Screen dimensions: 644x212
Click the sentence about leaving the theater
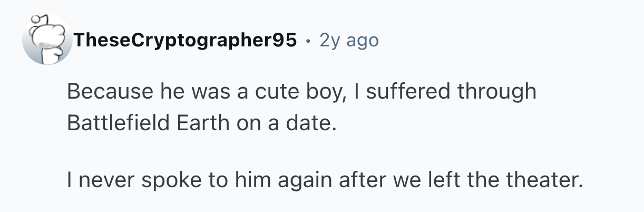point(325,182)
